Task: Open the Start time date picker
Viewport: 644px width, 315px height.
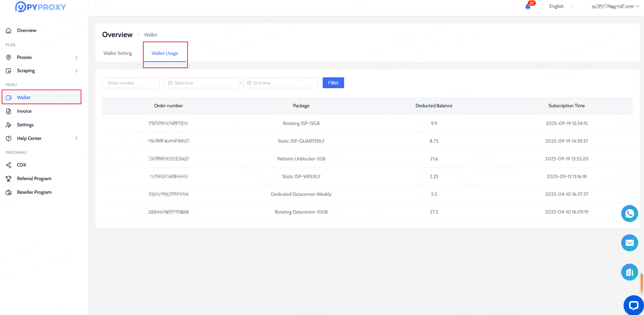Action: pos(202,83)
